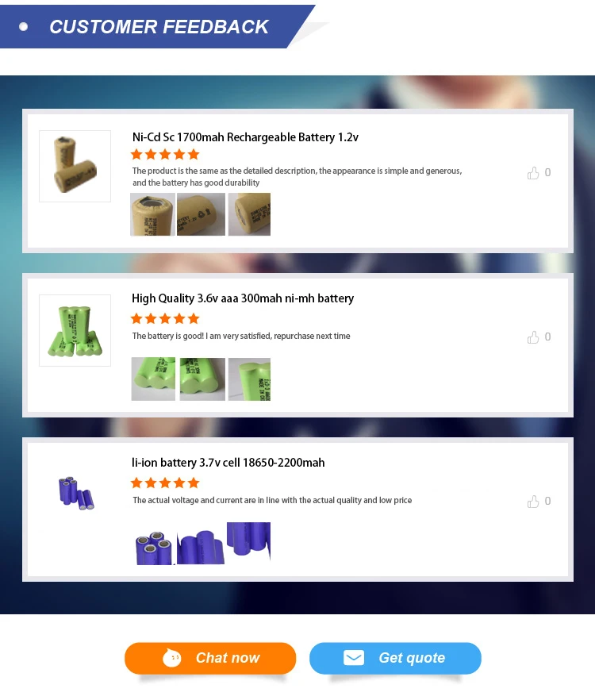
Task: Click thumbs-up on 3.6v aaa ni-mh review
Action: click(533, 337)
